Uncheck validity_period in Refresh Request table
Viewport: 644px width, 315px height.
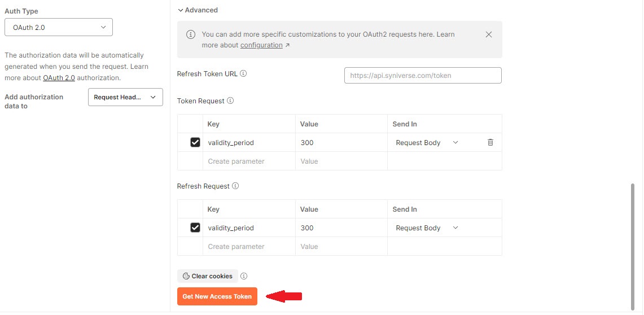coord(195,228)
